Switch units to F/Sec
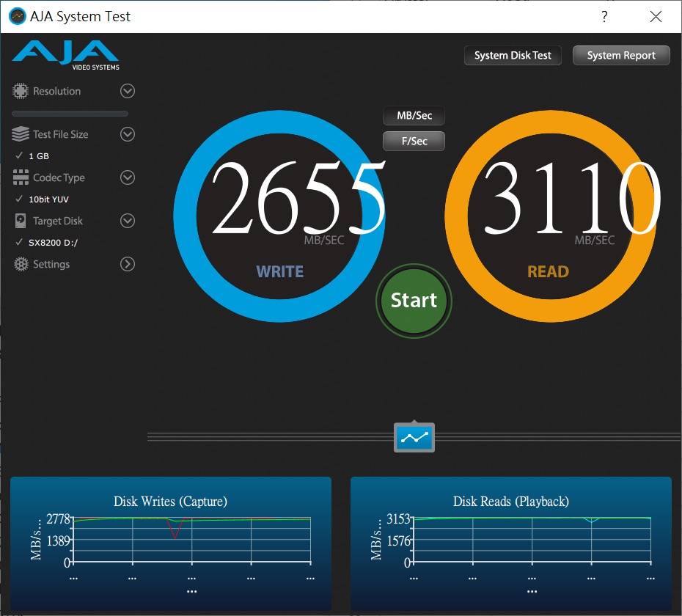This screenshot has width=682, height=616. pyautogui.click(x=414, y=141)
